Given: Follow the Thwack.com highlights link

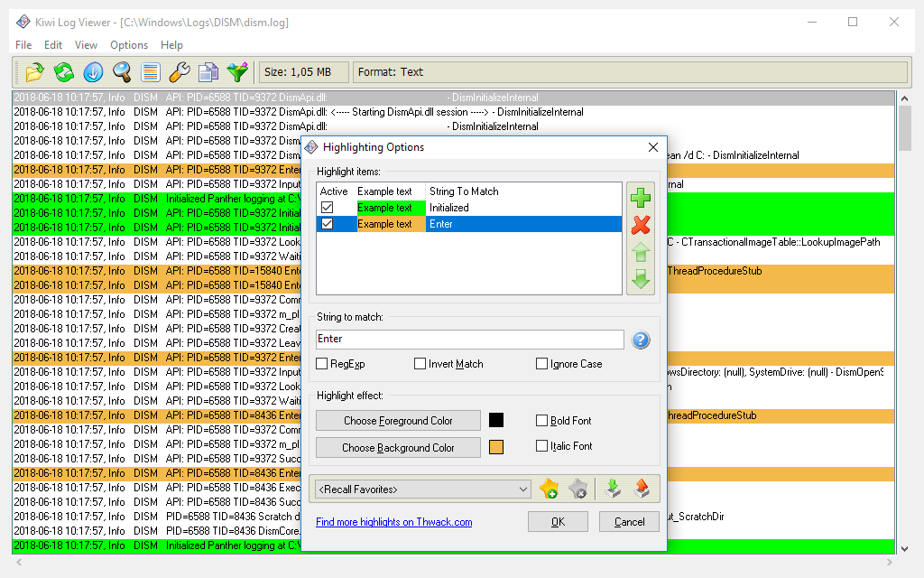Looking at the screenshot, I should click(394, 521).
